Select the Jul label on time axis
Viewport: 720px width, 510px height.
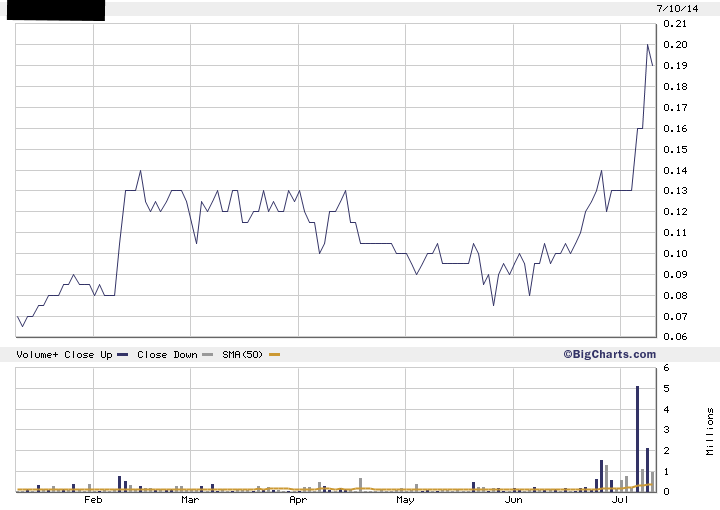620,499
